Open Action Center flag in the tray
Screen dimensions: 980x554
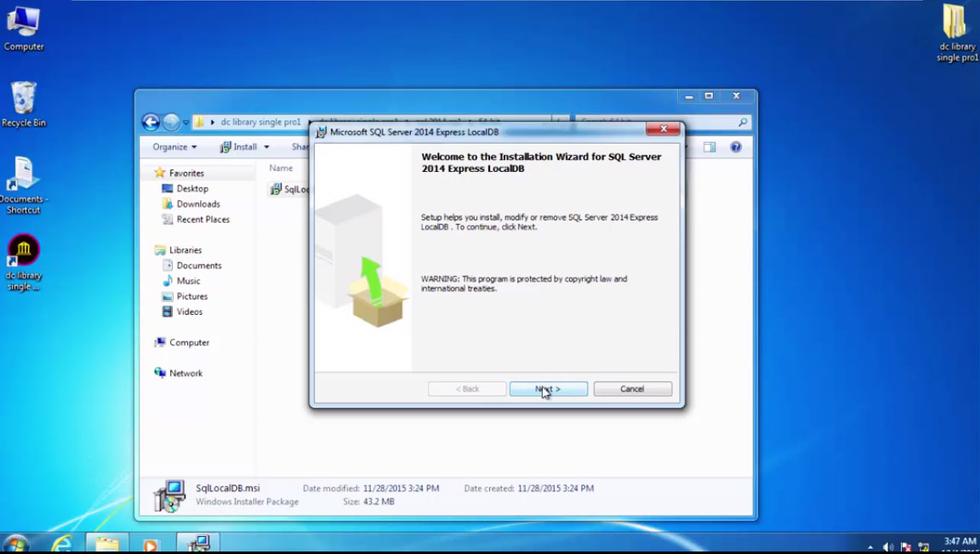(x=906, y=547)
